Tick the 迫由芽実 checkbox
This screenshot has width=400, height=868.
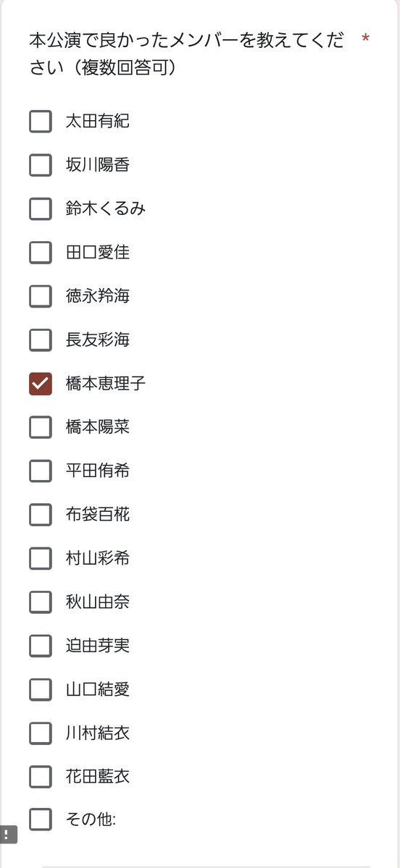tap(41, 646)
